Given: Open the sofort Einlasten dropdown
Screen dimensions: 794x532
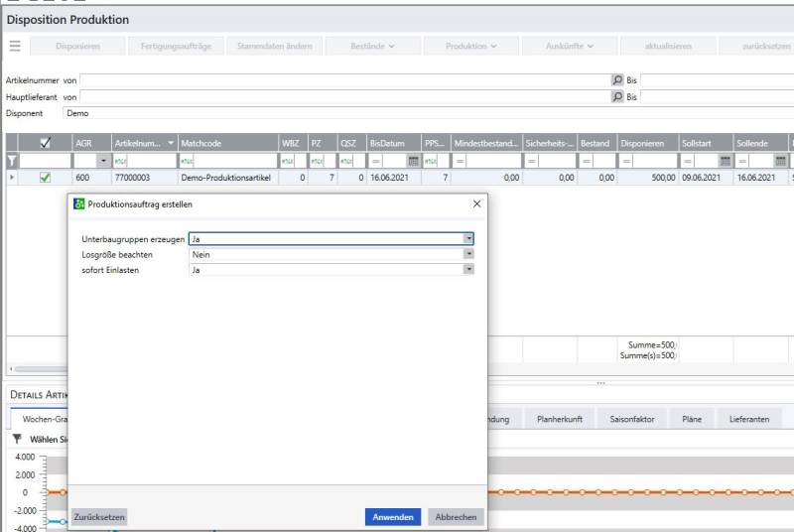Looking at the screenshot, I should tap(468, 269).
